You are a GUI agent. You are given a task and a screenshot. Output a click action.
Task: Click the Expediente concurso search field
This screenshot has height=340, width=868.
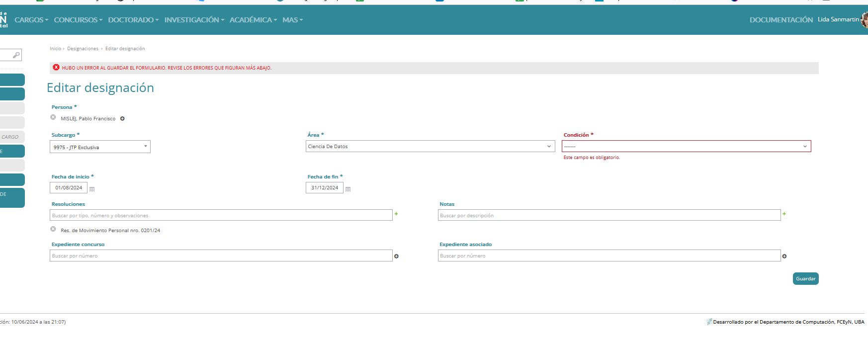point(221,255)
